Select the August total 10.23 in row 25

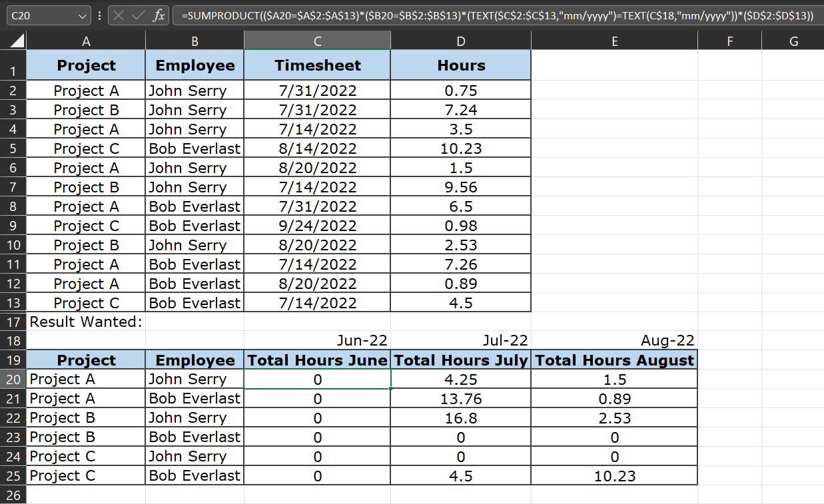point(614,475)
